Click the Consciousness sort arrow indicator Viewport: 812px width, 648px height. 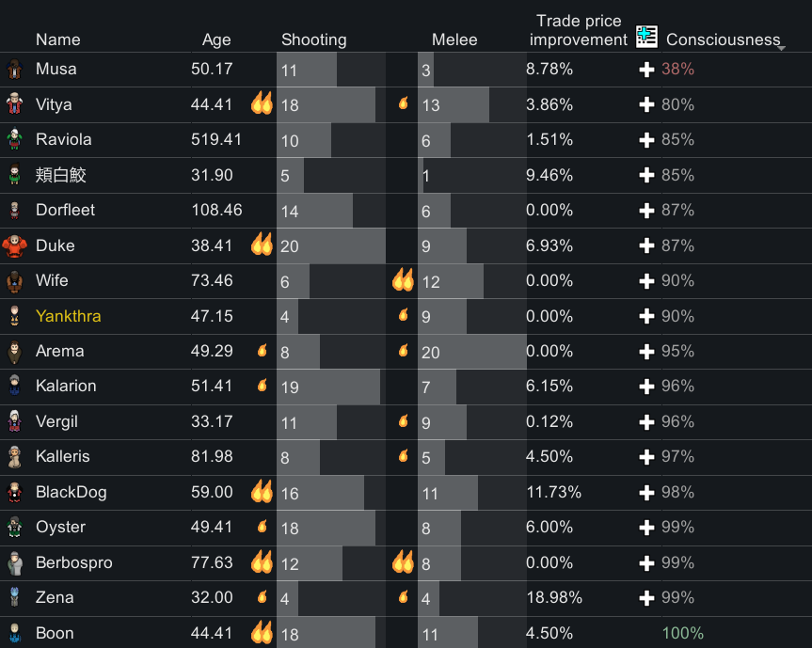coord(782,48)
